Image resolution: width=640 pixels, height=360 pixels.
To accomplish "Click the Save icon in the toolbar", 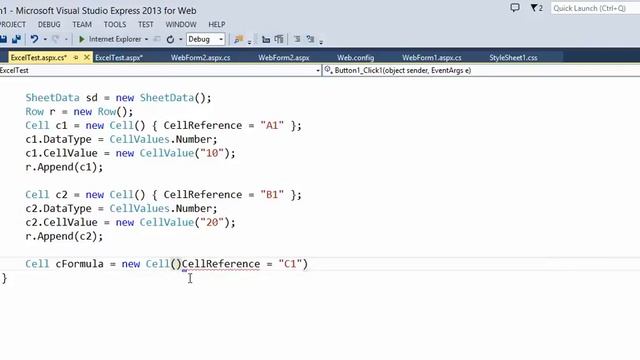I will (3, 39).
